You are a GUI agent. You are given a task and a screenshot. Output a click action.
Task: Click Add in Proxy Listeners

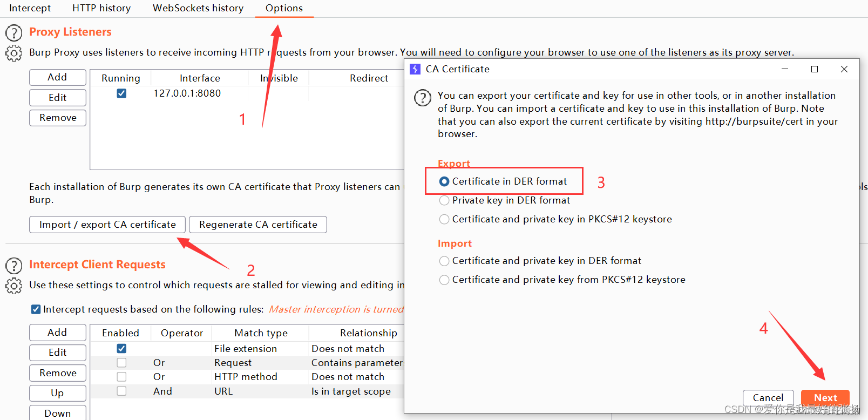tap(58, 77)
